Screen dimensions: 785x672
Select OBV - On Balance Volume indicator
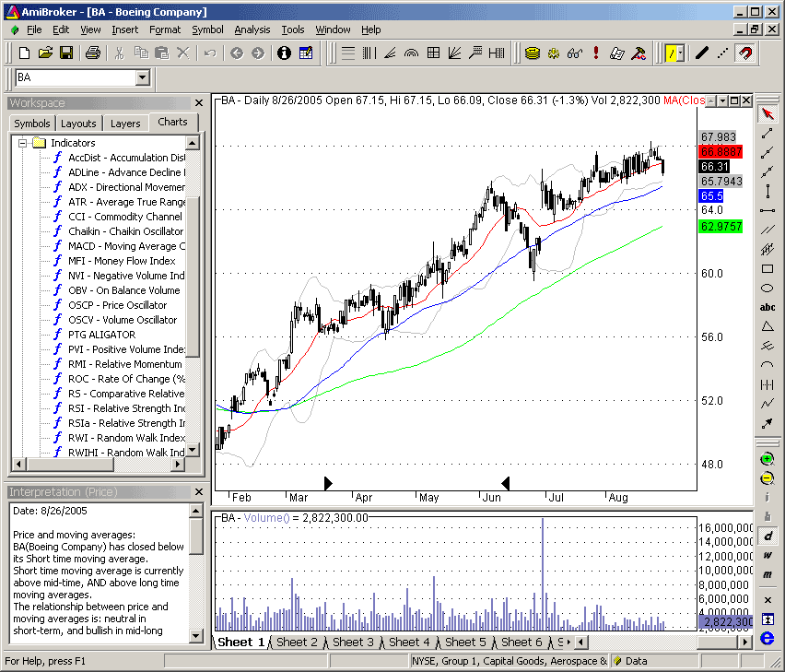pos(123,290)
